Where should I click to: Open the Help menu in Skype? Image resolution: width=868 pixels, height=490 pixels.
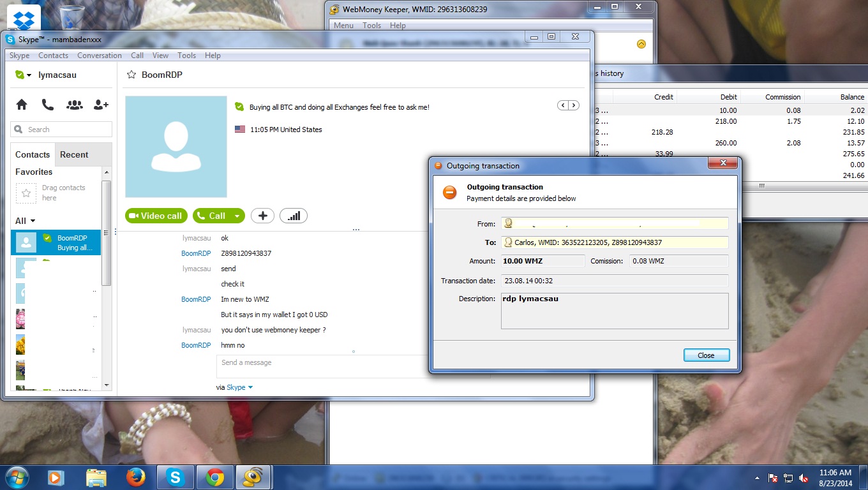[x=213, y=56]
